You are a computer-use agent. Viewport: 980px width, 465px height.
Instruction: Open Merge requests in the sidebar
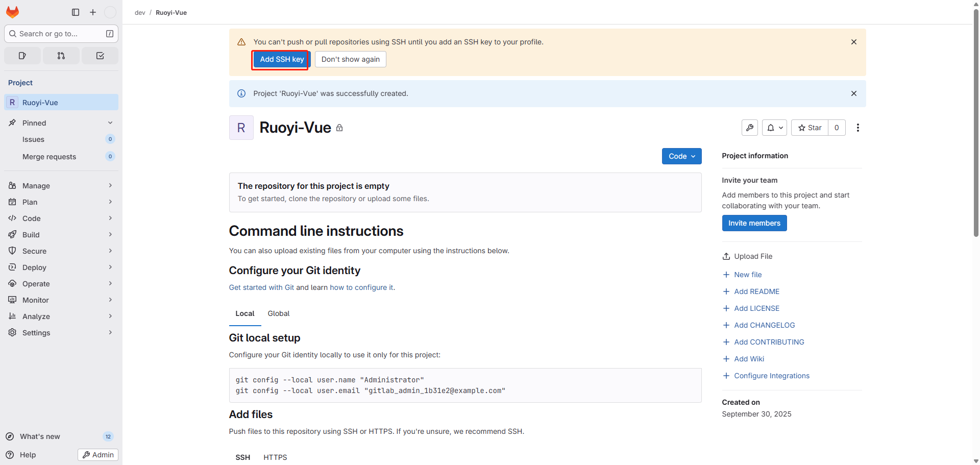point(61,157)
